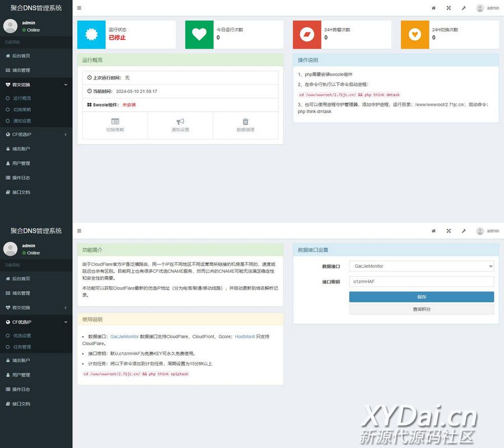Image resolution: width=504 pixels, height=448 pixels.
Task: Click the hamburger menu icon above 功能简介
Action: tap(79, 231)
